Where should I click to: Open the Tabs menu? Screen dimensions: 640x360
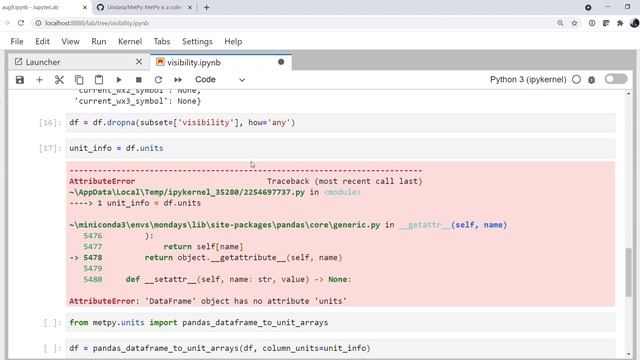(x=162, y=42)
